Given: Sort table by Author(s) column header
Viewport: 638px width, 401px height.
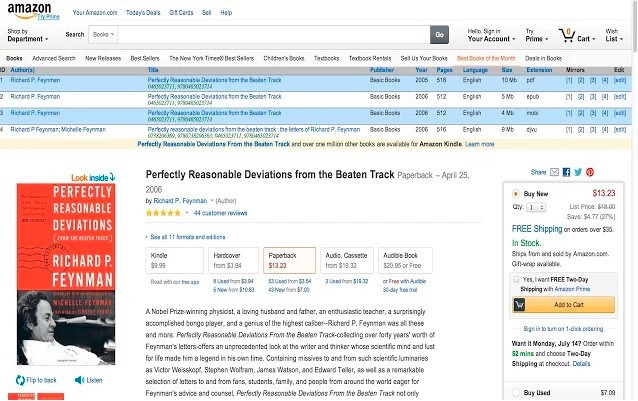Looking at the screenshot, I should click(22, 70).
